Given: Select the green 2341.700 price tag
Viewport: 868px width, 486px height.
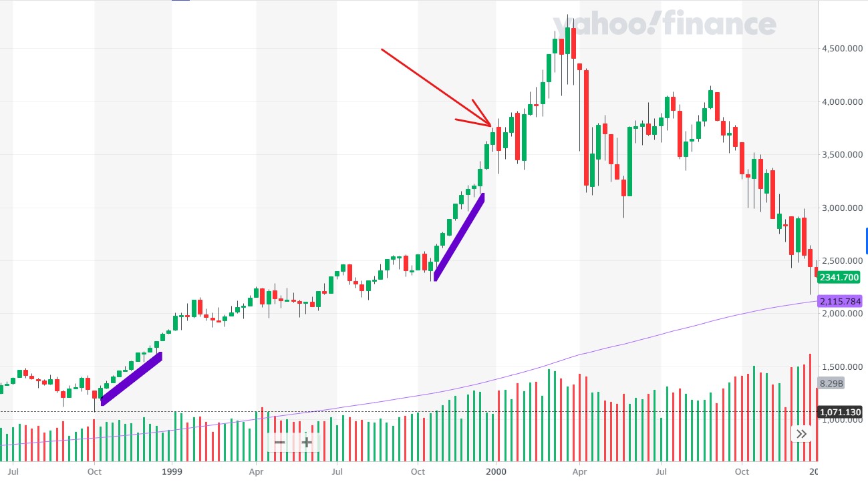Looking at the screenshot, I should point(838,277).
